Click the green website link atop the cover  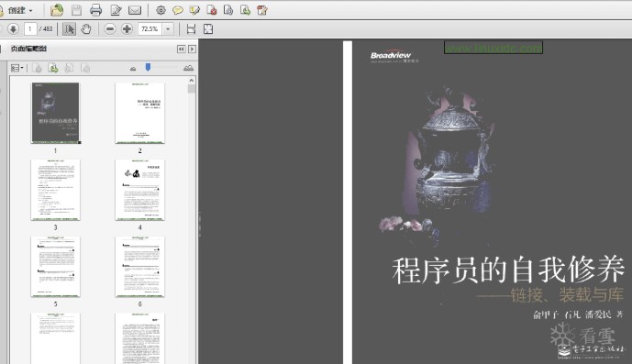point(493,48)
